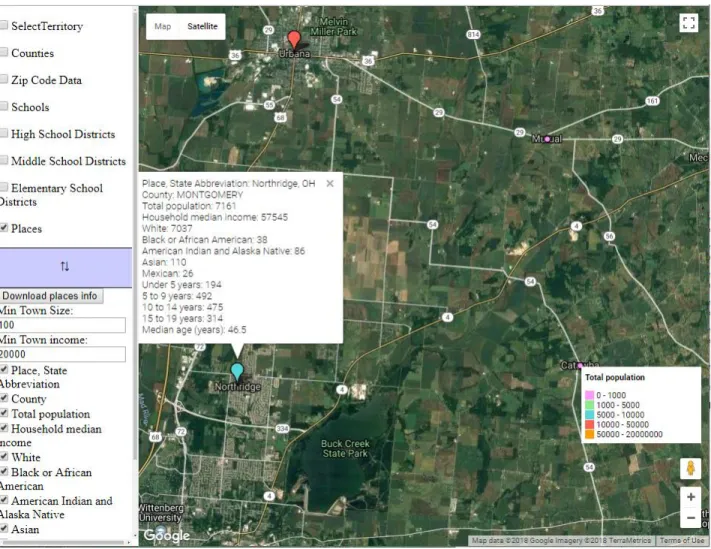Viewport: 711px width, 549px height.
Task: Click 'Melvin Miller Park' map label
Action: tap(334, 26)
